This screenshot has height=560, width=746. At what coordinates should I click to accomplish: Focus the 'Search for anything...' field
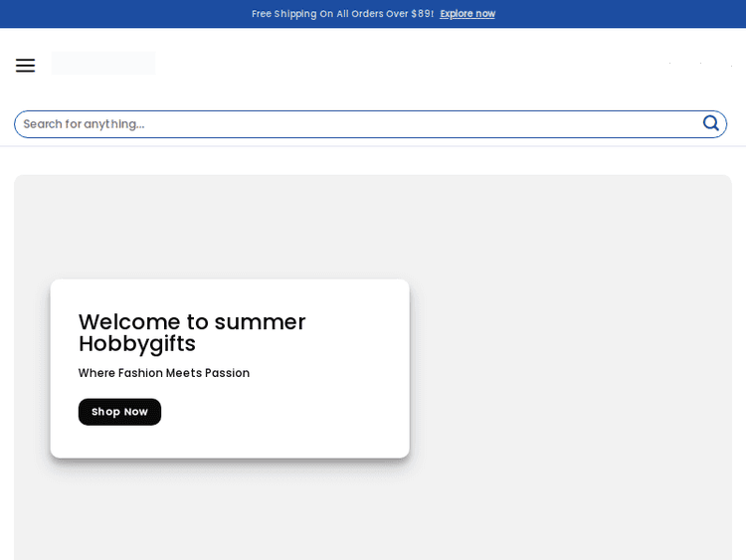(358, 124)
